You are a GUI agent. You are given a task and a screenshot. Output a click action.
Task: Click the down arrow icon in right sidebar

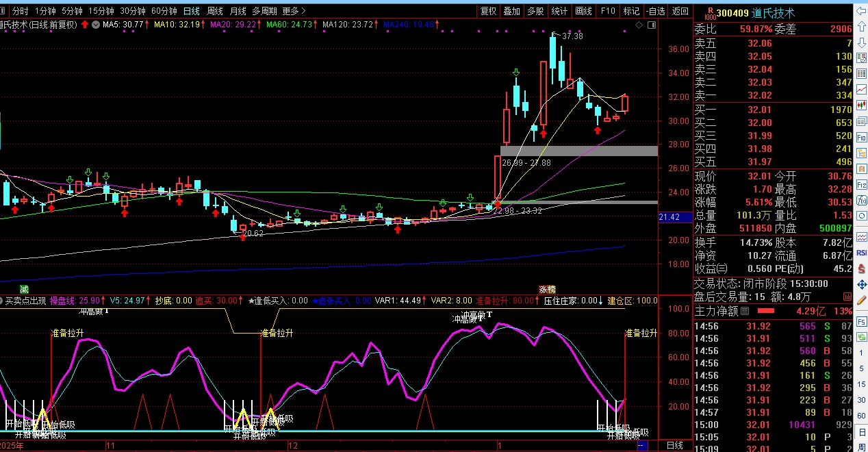(861, 43)
